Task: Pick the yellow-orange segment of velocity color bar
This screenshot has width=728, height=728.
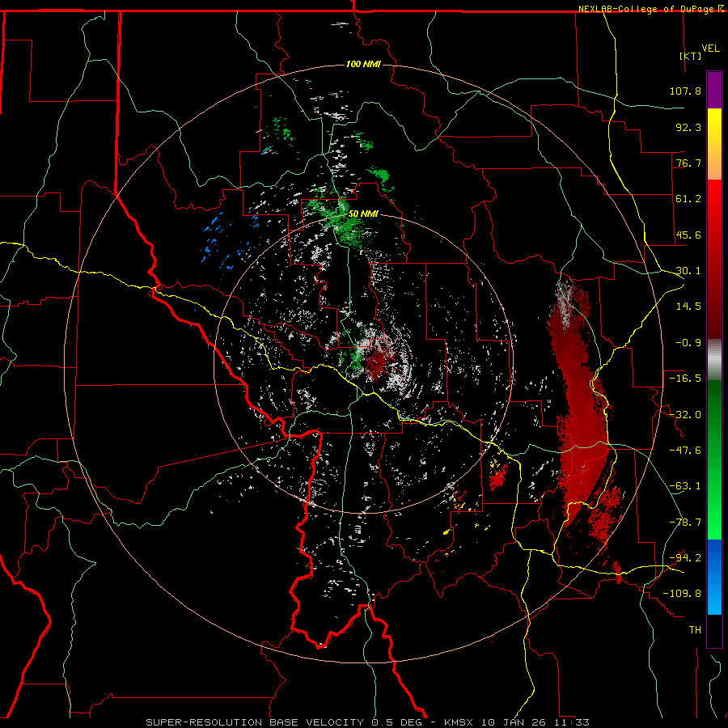Action: tap(714, 144)
